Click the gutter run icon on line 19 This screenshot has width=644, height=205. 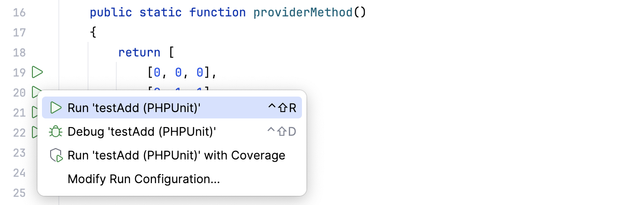click(37, 72)
